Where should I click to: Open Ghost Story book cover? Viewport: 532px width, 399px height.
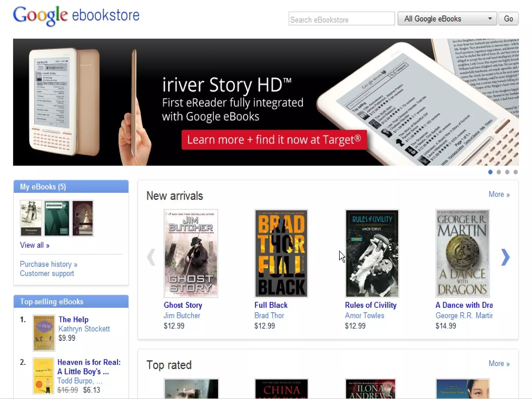[x=191, y=253]
